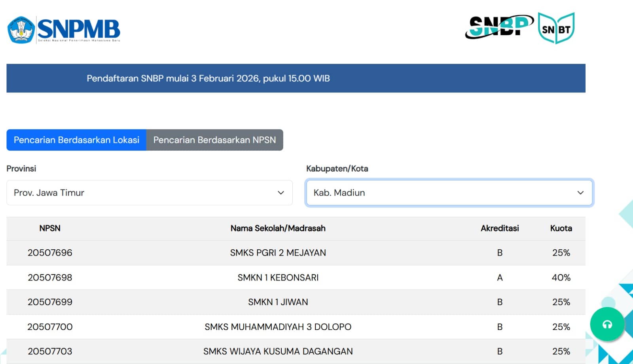633x364 pixels.
Task: Open the green headset support button
Action: tap(607, 324)
